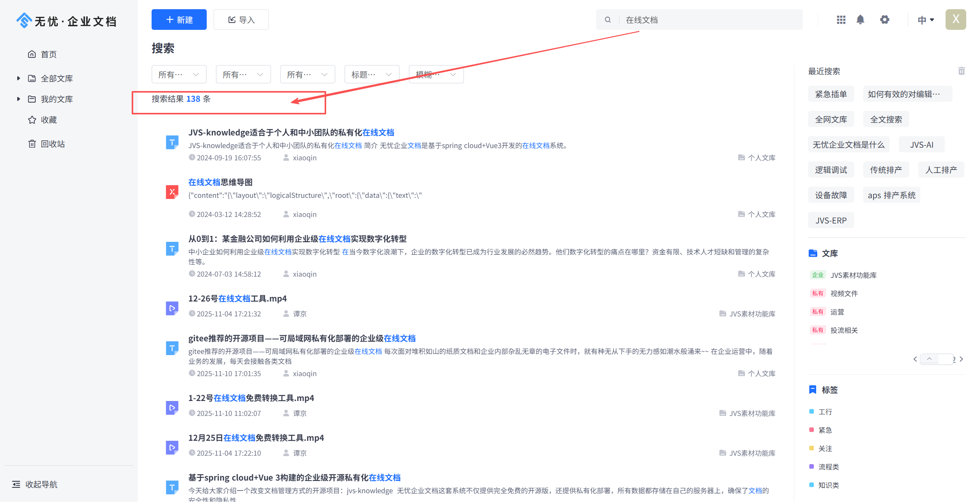Click the user avatar X

pos(955,20)
